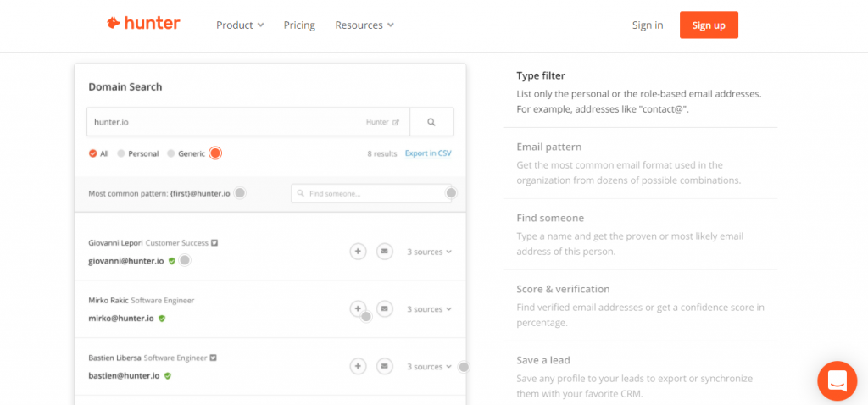Expand 3 sources for mirko@hunter.io
Image resolution: width=868 pixels, height=405 pixels.
pos(430,309)
